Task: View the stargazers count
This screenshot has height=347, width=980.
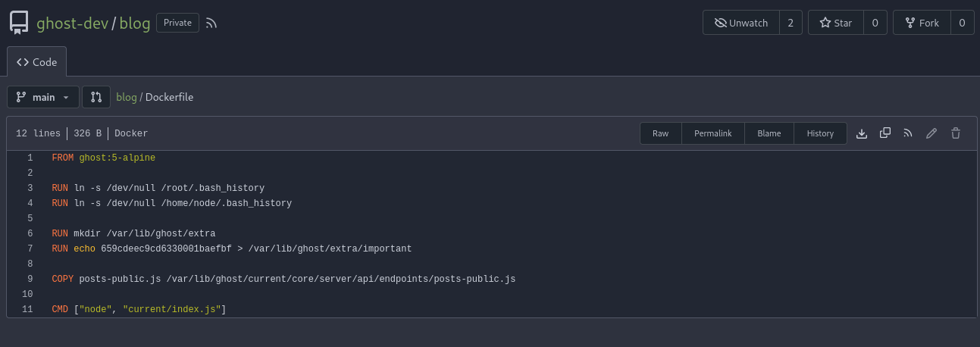Action: point(875,23)
